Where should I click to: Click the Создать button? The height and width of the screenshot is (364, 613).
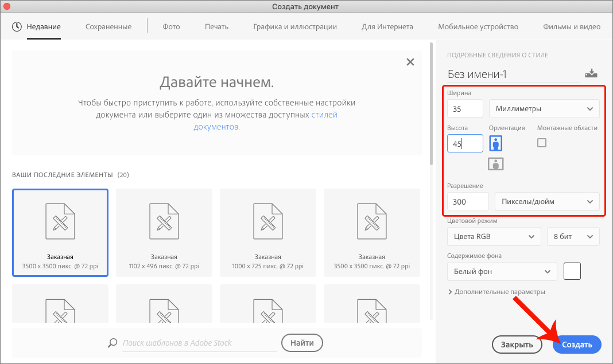tap(577, 345)
